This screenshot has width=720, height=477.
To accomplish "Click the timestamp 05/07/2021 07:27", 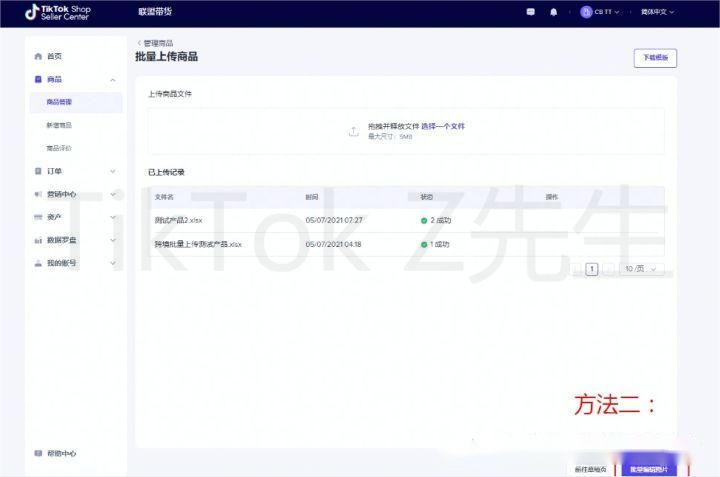I will click(334, 220).
